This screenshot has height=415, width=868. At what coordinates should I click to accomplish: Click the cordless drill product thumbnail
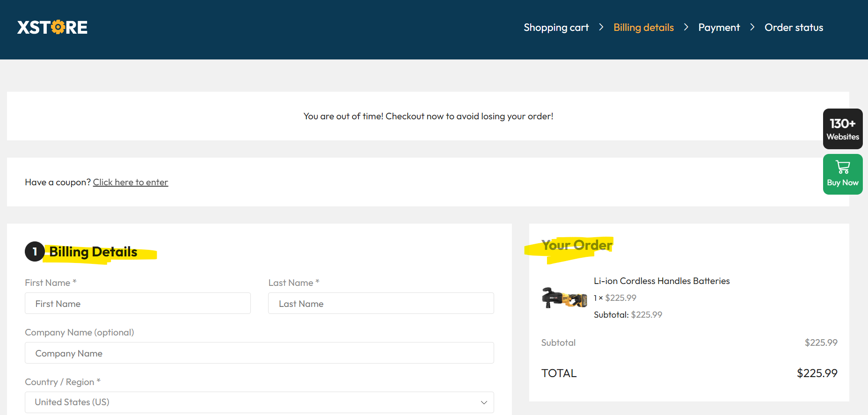(x=564, y=298)
